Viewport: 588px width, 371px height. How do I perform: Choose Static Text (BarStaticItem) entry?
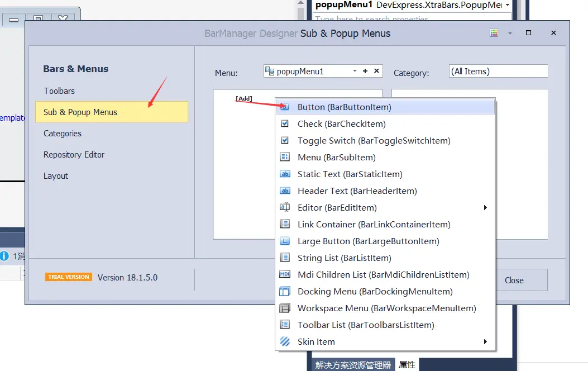(x=385, y=174)
